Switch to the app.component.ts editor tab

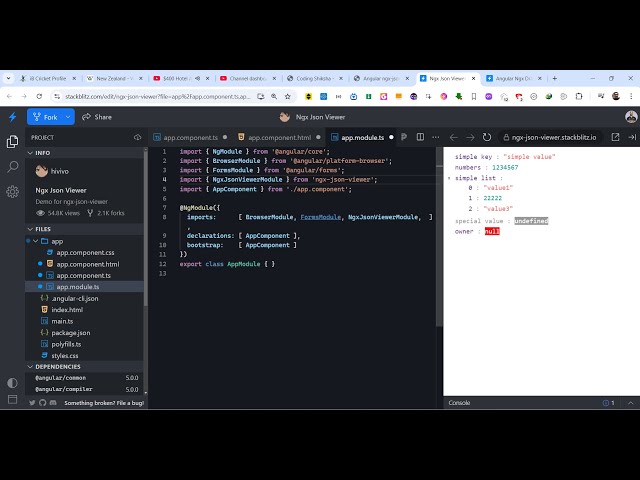point(184,137)
